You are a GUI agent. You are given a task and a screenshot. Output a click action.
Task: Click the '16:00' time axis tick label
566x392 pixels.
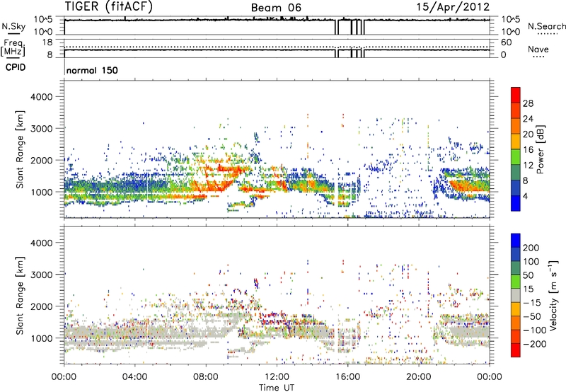[347, 377]
